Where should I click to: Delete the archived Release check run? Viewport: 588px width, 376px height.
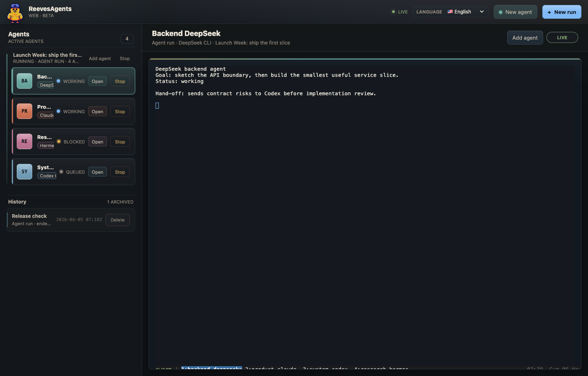click(x=118, y=220)
